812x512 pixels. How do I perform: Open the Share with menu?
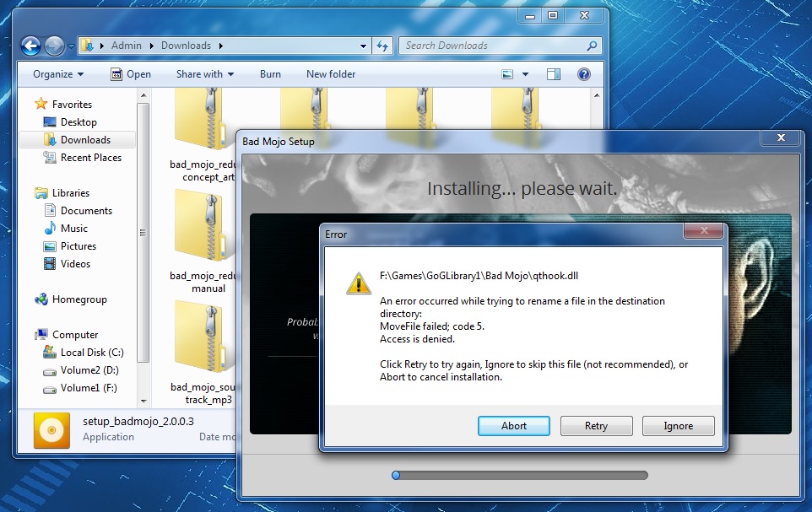tap(205, 74)
